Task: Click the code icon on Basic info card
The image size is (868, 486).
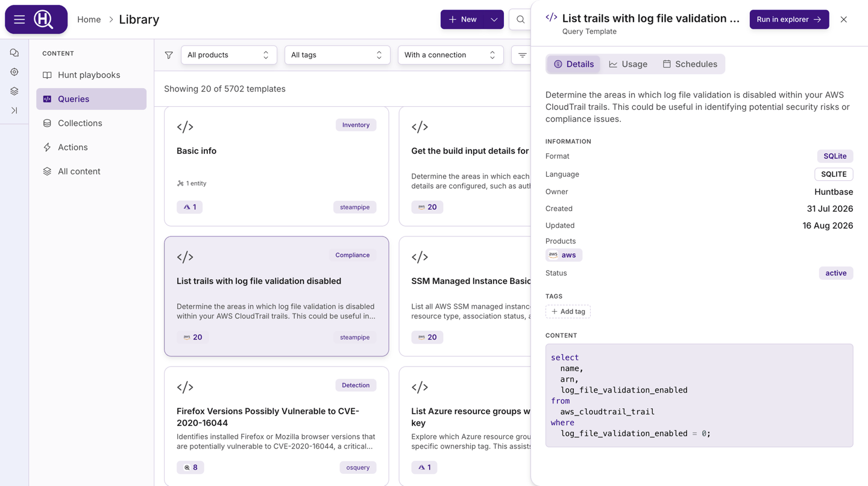Action: point(185,127)
